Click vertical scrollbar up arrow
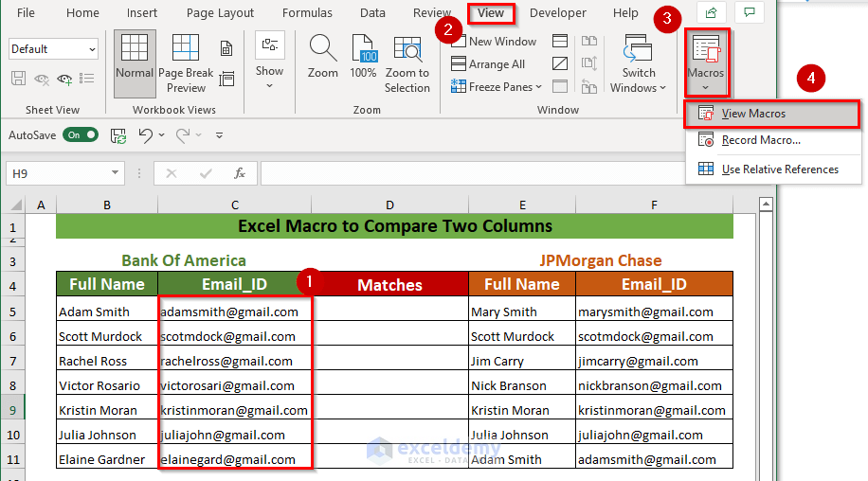 (x=766, y=205)
